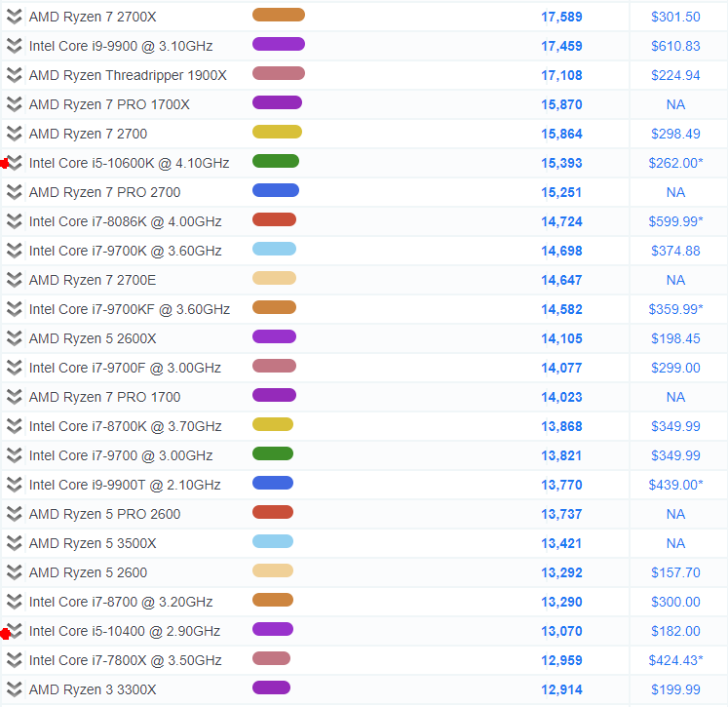Click the price $374.88
This screenshot has width=728, height=707.
[x=675, y=251]
